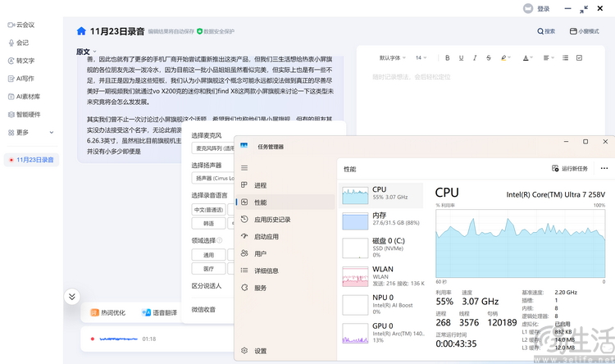Open the 选择扬声器 speaker dropdown
The width and height of the screenshot is (615, 364).
click(x=213, y=178)
